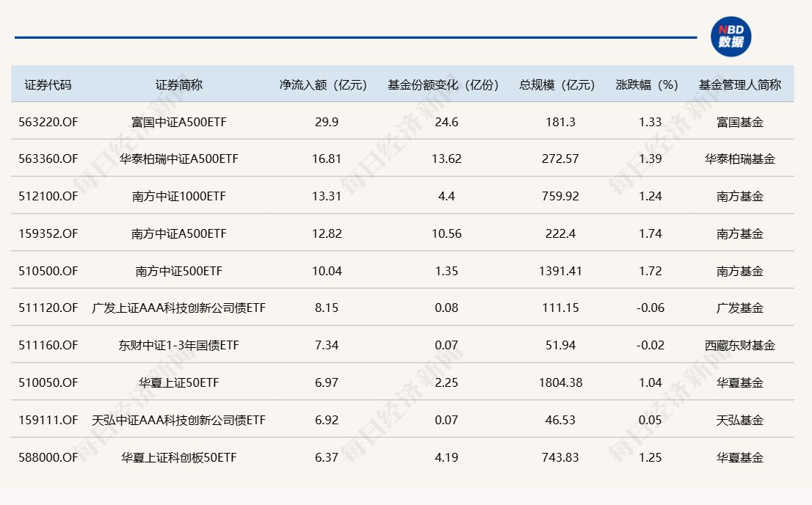Select total scale value 181.3

[x=560, y=123]
